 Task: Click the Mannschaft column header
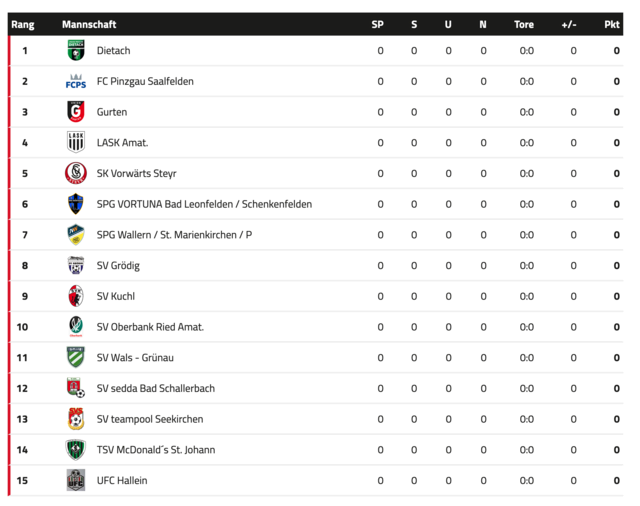click(89, 24)
